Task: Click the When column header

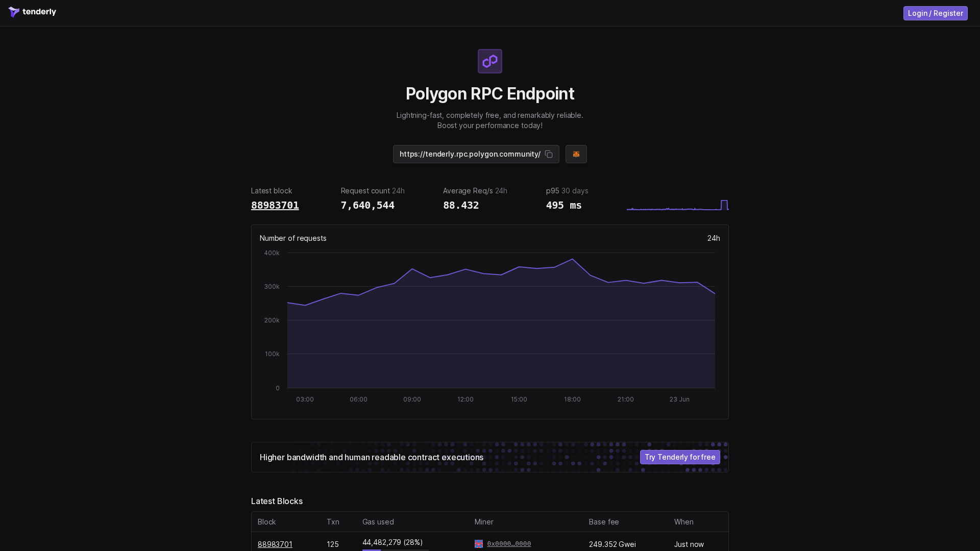Action: coord(684,522)
